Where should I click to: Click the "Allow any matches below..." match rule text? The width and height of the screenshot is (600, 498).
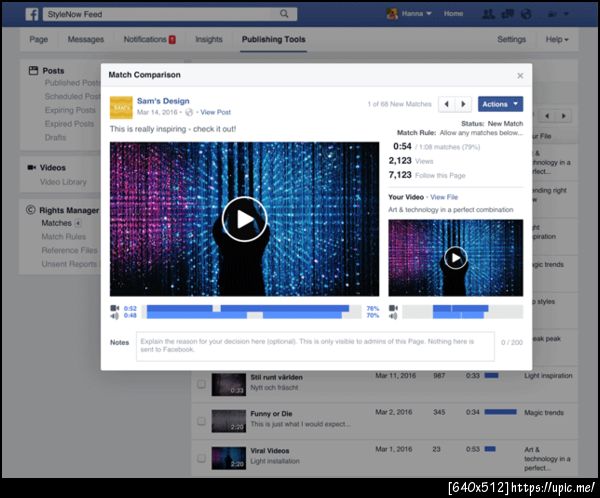pyautogui.click(x=481, y=133)
